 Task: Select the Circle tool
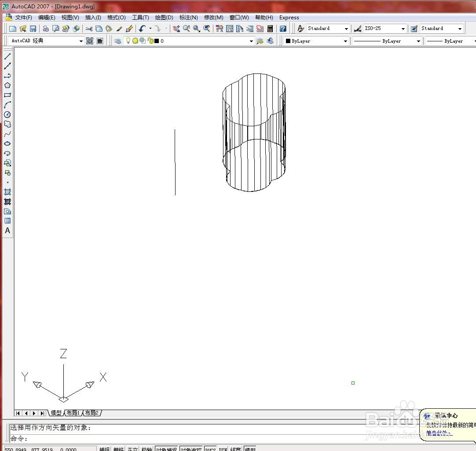point(7,114)
